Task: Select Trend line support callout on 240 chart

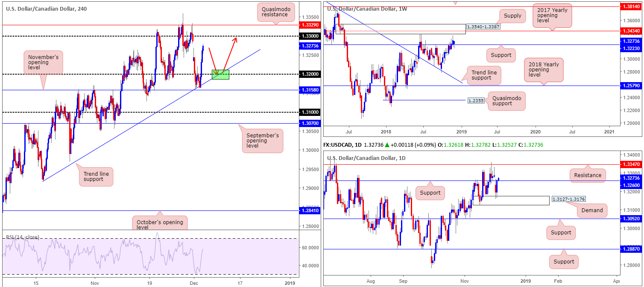Action: [96, 177]
